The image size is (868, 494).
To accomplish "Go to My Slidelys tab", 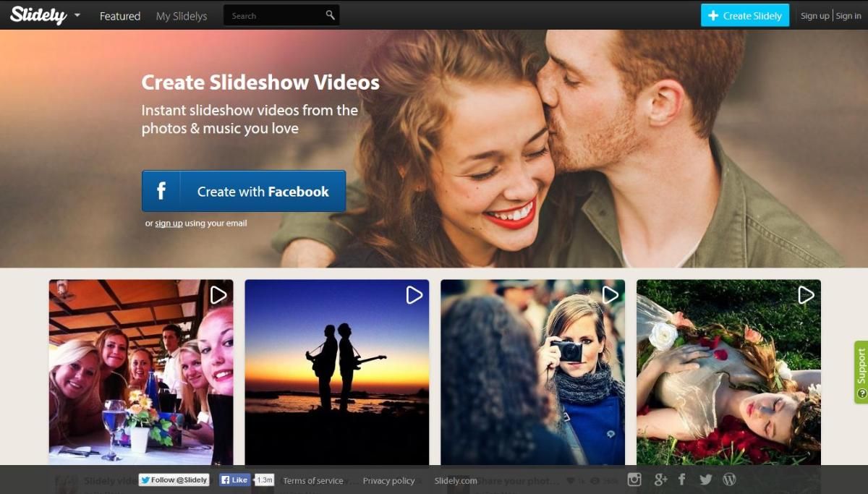I will (182, 16).
